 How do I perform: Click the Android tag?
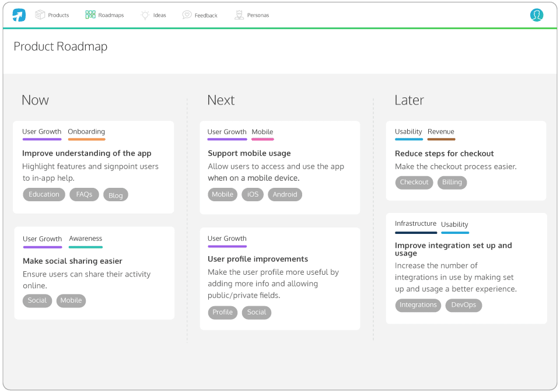click(x=285, y=194)
